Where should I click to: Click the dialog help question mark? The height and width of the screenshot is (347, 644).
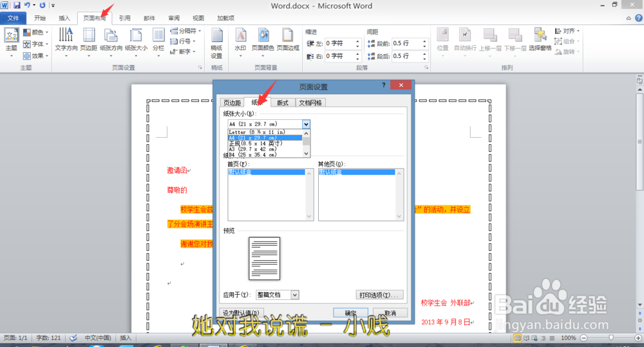[384, 84]
